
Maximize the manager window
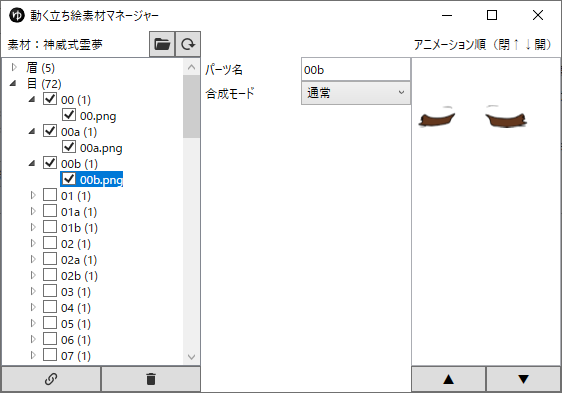tap(492, 15)
